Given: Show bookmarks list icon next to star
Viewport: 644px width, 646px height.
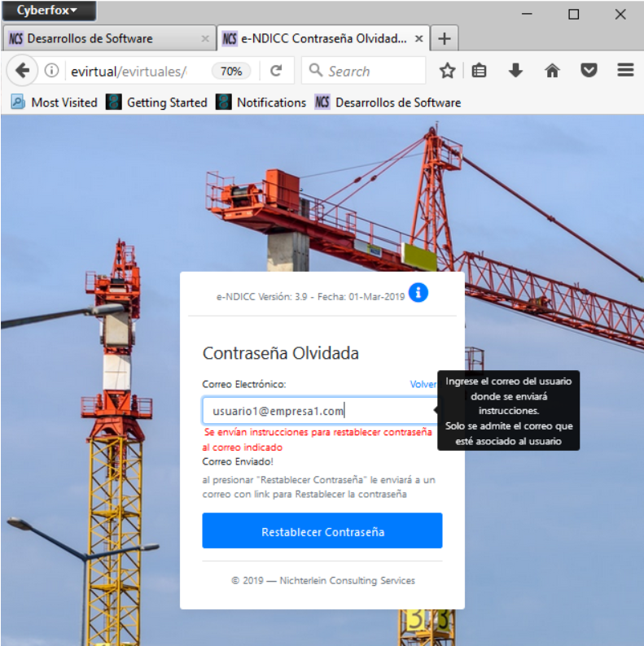Looking at the screenshot, I should pyautogui.click(x=480, y=71).
